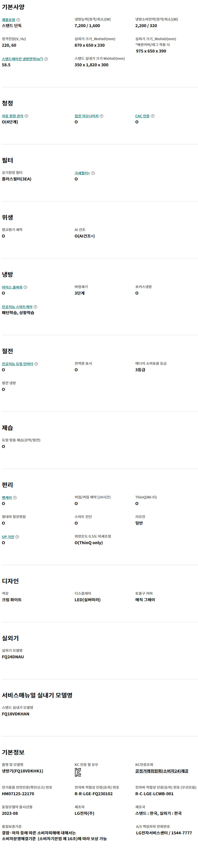Open help icon for 아이스 쿨파워
The height and width of the screenshot is (868, 198).
click(x=25, y=287)
